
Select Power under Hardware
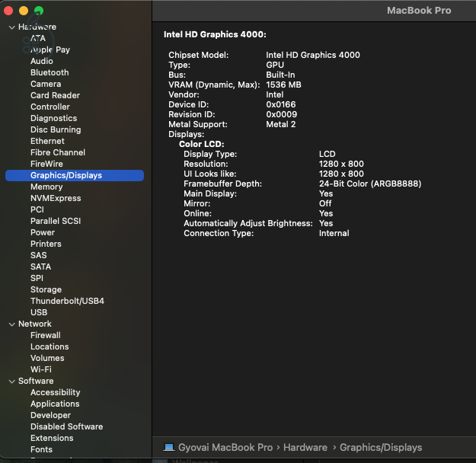click(x=43, y=232)
